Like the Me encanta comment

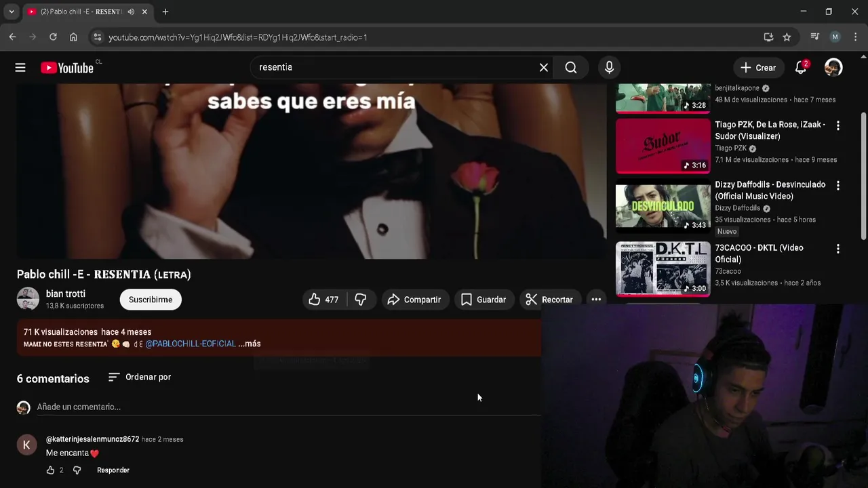pyautogui.click(x=50, y=470)
